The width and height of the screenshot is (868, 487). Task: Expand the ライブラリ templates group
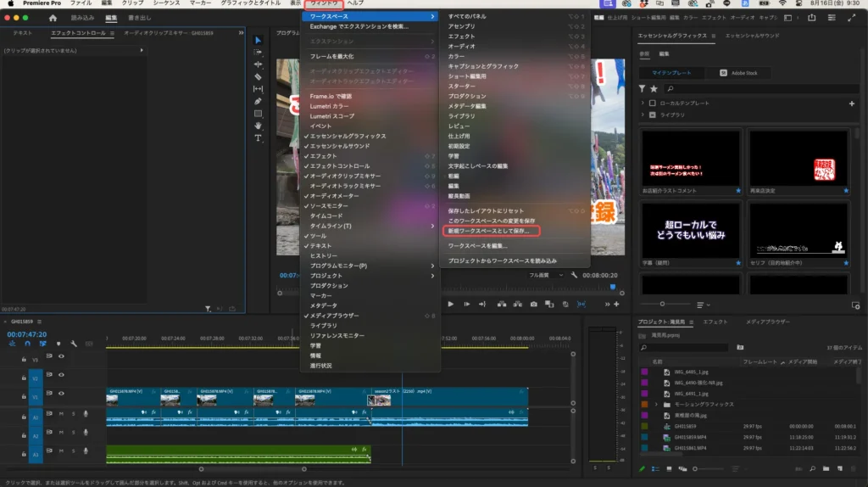pos(643,115)
